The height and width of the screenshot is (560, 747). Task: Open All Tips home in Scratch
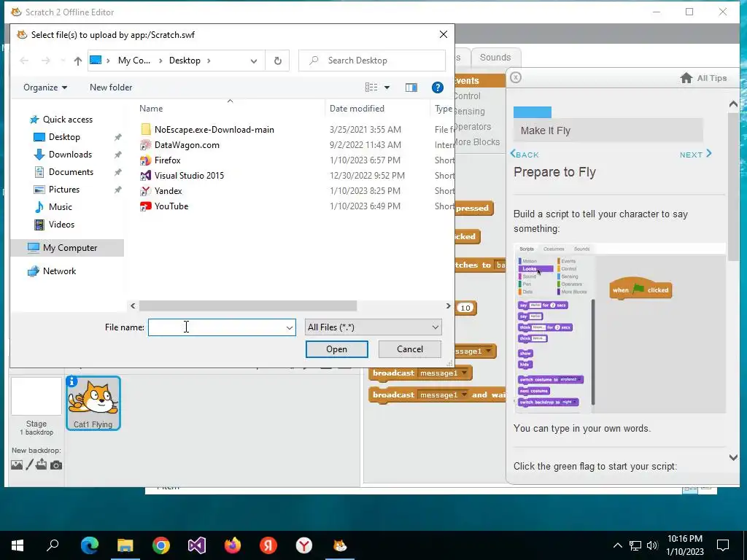click(703, 78)
